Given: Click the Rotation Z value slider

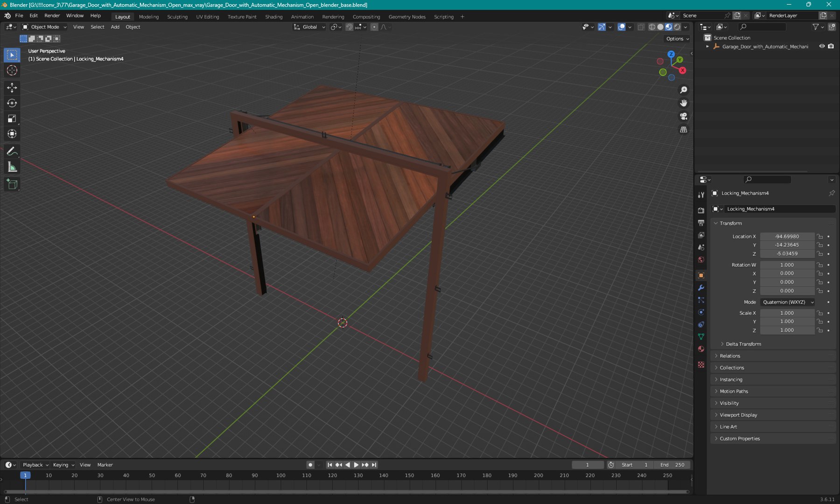Looking at the screenshot, I should [x=787, y=291].
